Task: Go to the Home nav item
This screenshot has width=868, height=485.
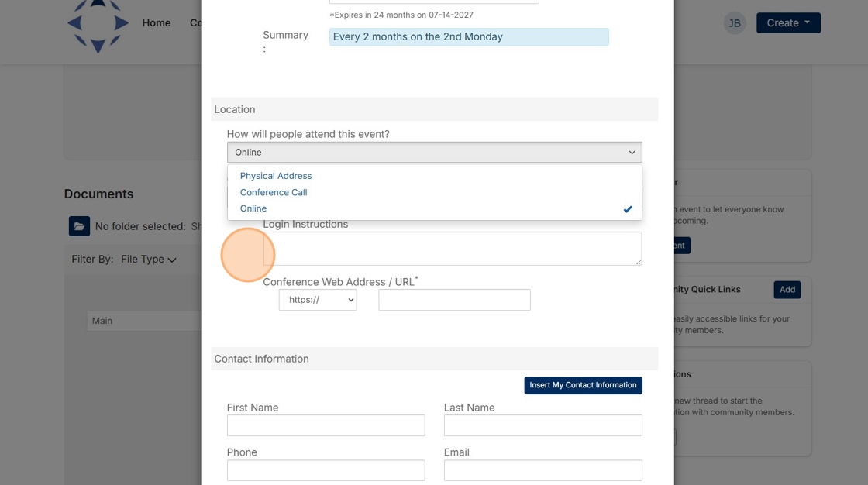Action: click(x=156, y=22)
